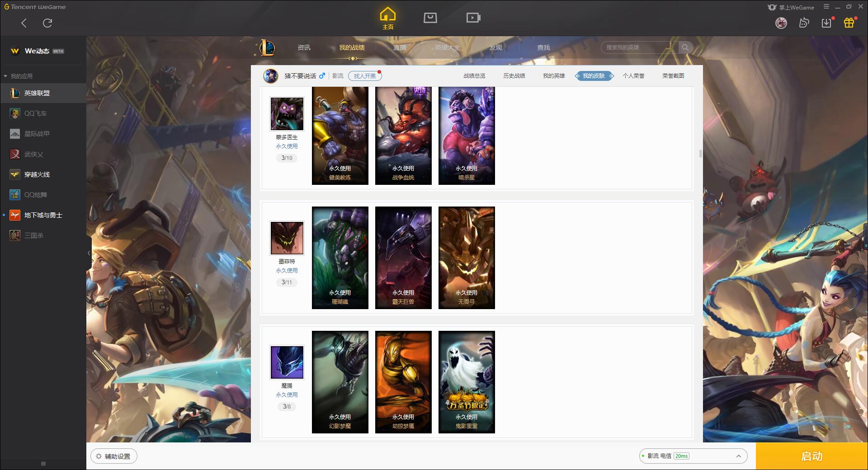Click the summoner profile avatar

coord(271,76)
